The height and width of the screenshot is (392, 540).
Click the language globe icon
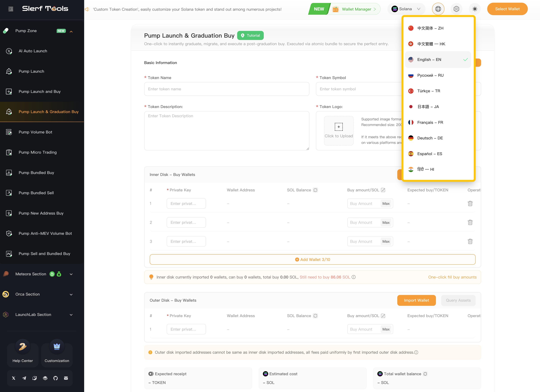tap(438, 9)
